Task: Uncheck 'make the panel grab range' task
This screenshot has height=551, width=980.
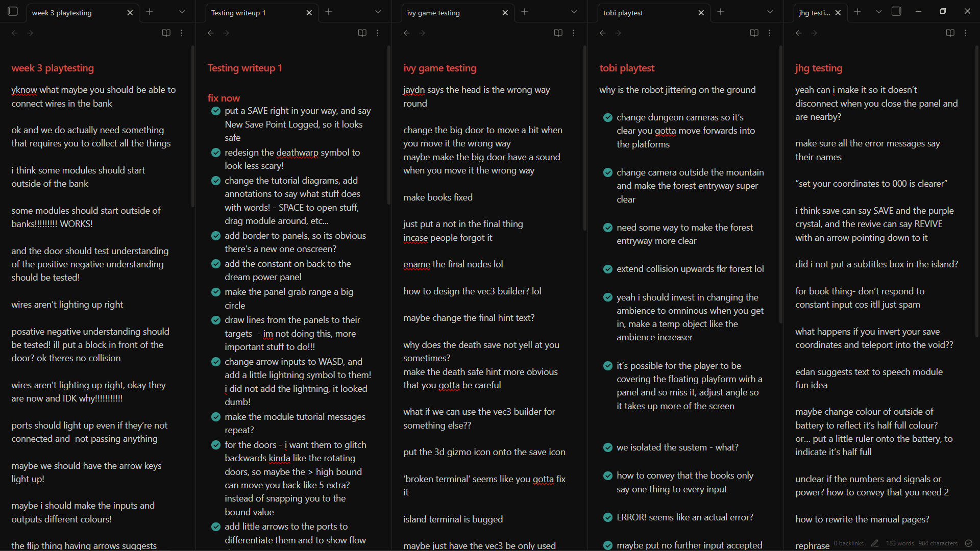Action: (216, 292)
